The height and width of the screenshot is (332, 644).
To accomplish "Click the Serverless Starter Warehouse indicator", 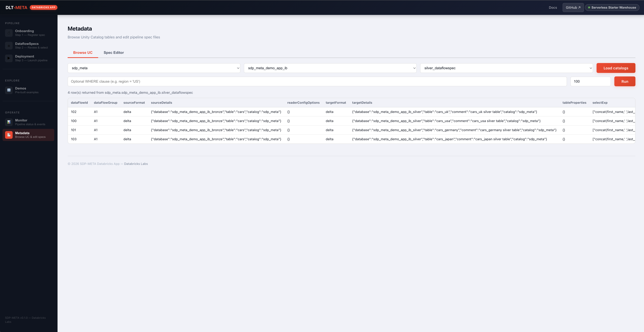I will tap(612, 7).
